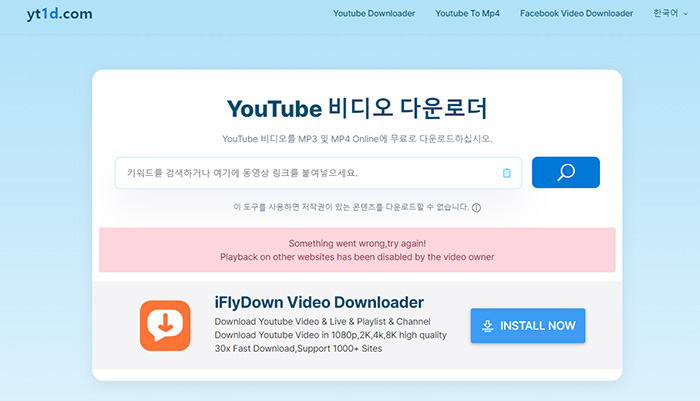
Task: Click 'Download Youtube Video & Live & Playlist' line
Action: tap(322, 322)
